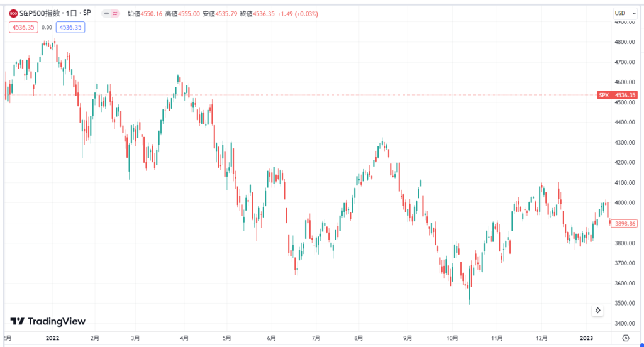Click the SPX 4536.35 price label
Viewport: 644px width, 347px height.
[x=617, y=95]
